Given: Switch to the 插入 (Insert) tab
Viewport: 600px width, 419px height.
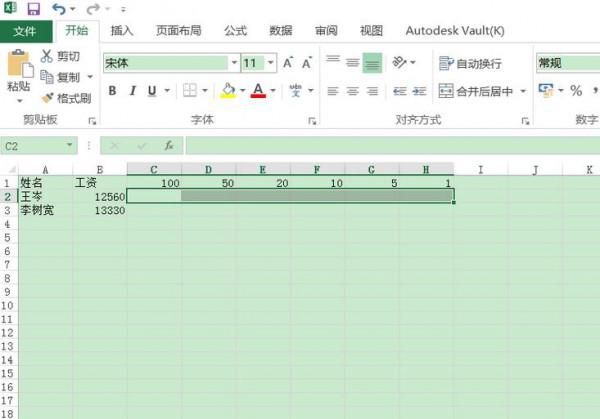Looking at the screenshot, I should pyautogui.click(x=122, y=31).
